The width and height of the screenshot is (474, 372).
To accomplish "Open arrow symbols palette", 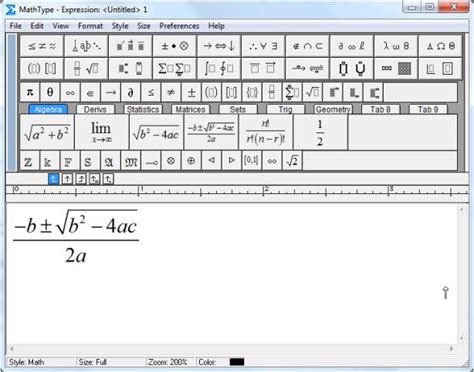I will click(x=219, y=46).
